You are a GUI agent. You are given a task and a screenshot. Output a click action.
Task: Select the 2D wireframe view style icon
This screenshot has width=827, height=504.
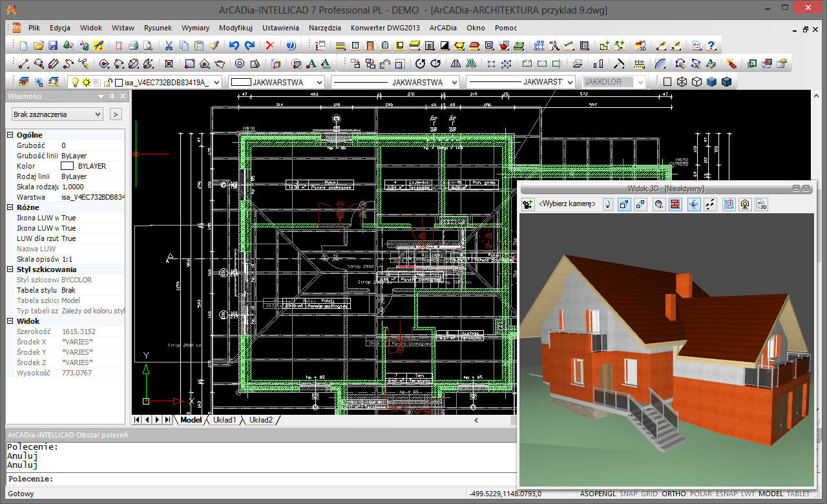pyautogui.click(x=667, y=82)
